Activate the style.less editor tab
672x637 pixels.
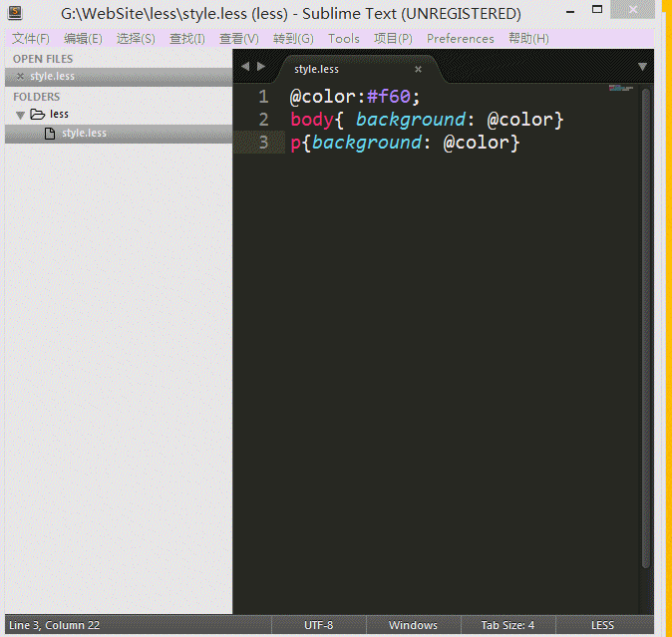pos(358,69)
